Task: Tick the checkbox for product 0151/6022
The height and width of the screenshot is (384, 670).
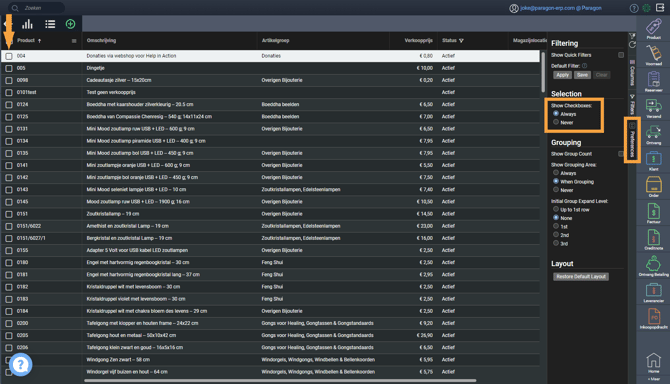Action: 9,226
